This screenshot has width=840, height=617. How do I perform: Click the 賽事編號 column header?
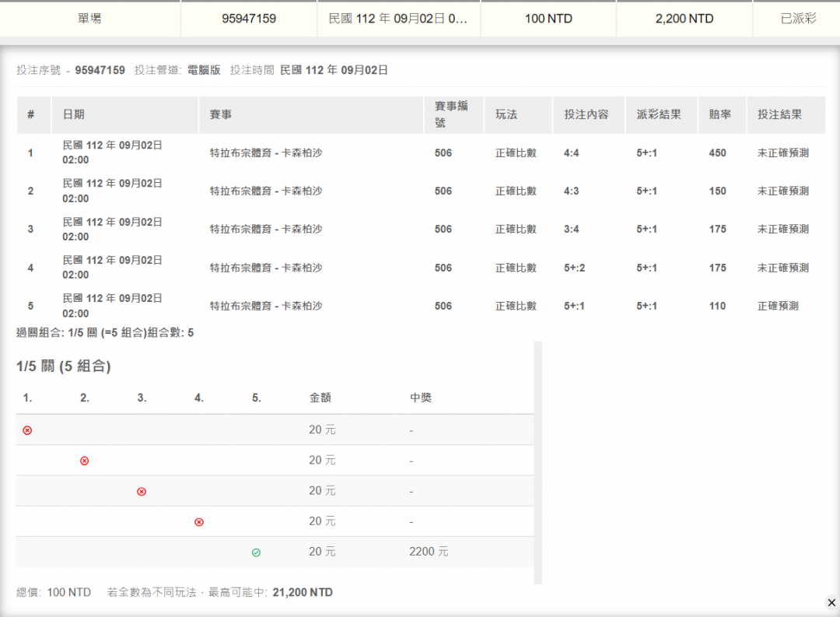coord(453,114)
